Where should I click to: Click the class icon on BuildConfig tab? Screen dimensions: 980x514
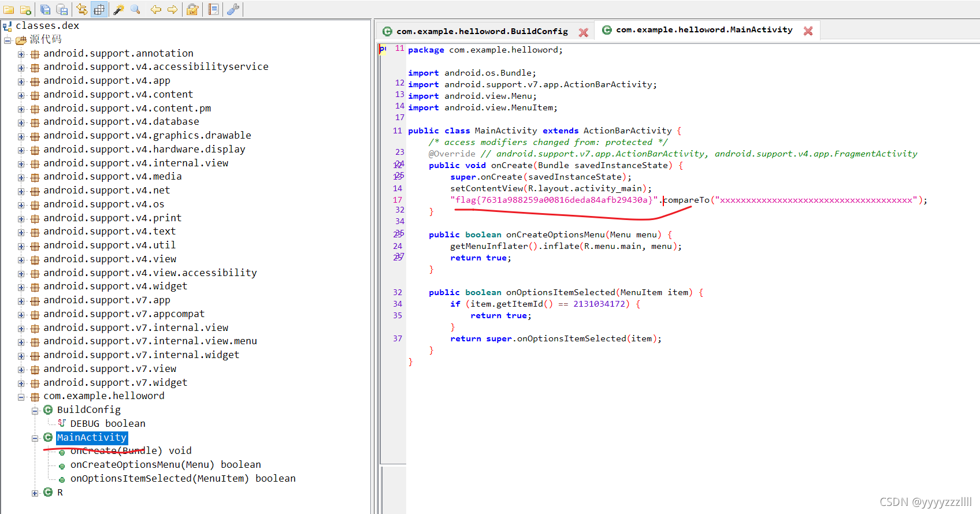tap(388, 31)
